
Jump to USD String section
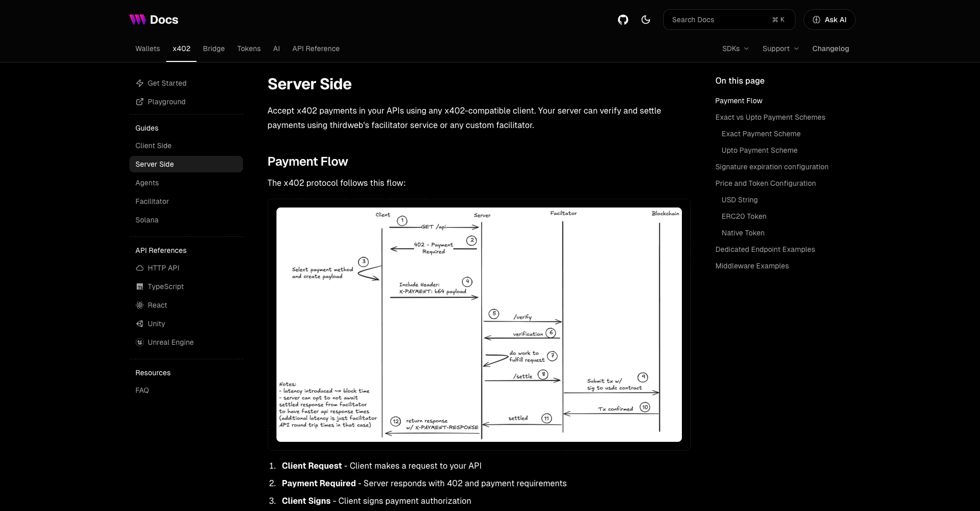[740, 200]
